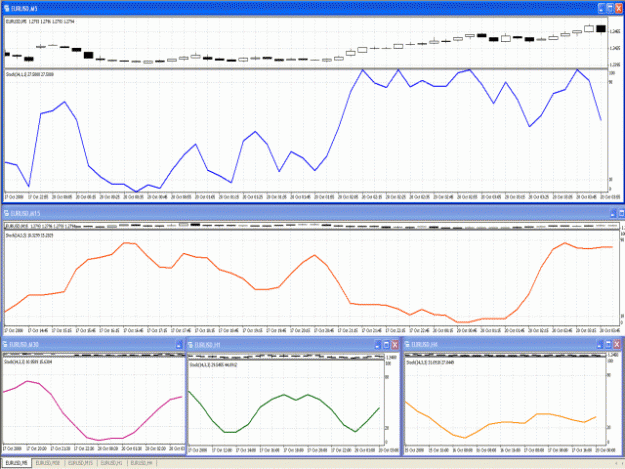Viewport: 625px width, 469px height.
Task: Close the EURUSD,H4 chart window
Action: (617, 344)
